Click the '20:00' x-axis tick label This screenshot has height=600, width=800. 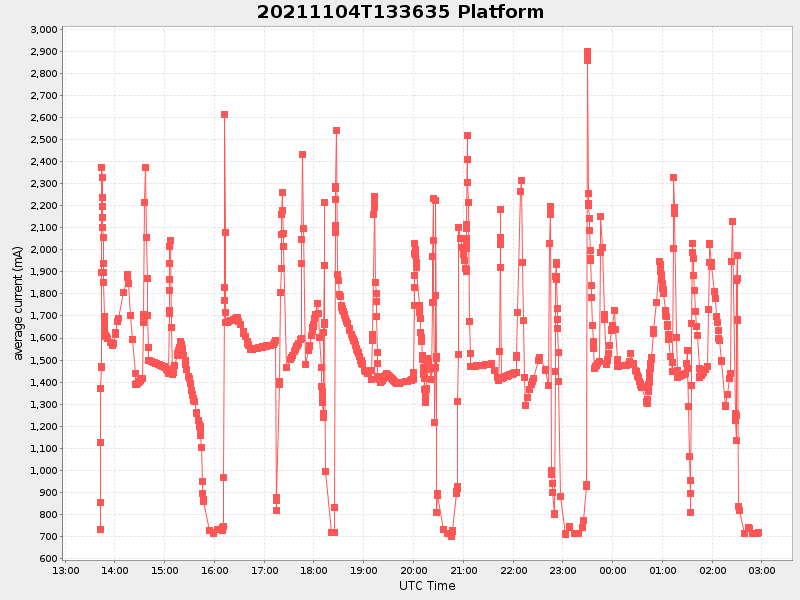coord(413,570)
